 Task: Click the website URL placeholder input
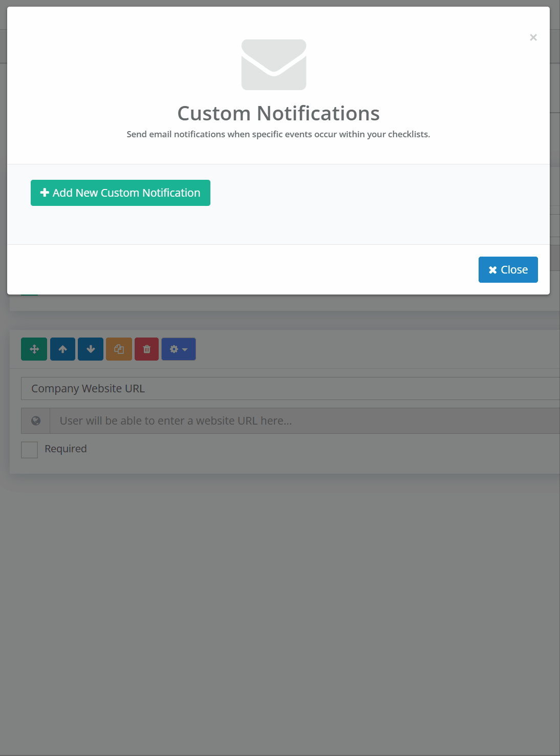coord(256,421)
